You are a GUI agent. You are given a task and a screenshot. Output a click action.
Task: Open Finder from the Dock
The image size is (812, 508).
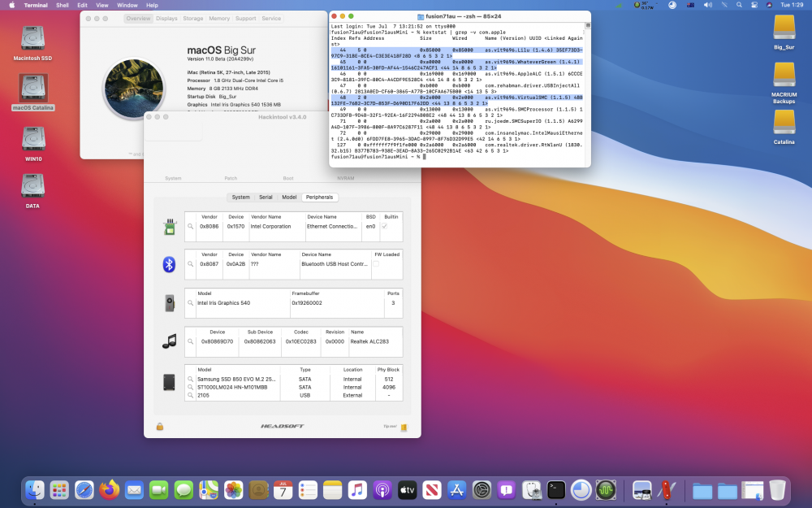[x=35, y=490]
